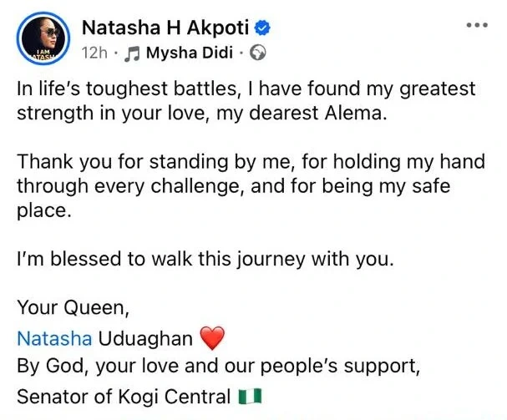Click the blue verified badge

(x=260, y=29)
